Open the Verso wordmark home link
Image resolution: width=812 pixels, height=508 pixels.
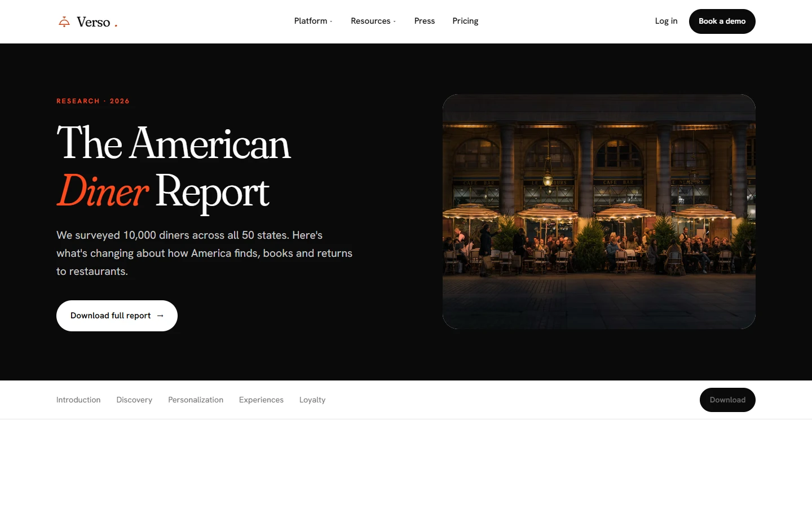93,22
